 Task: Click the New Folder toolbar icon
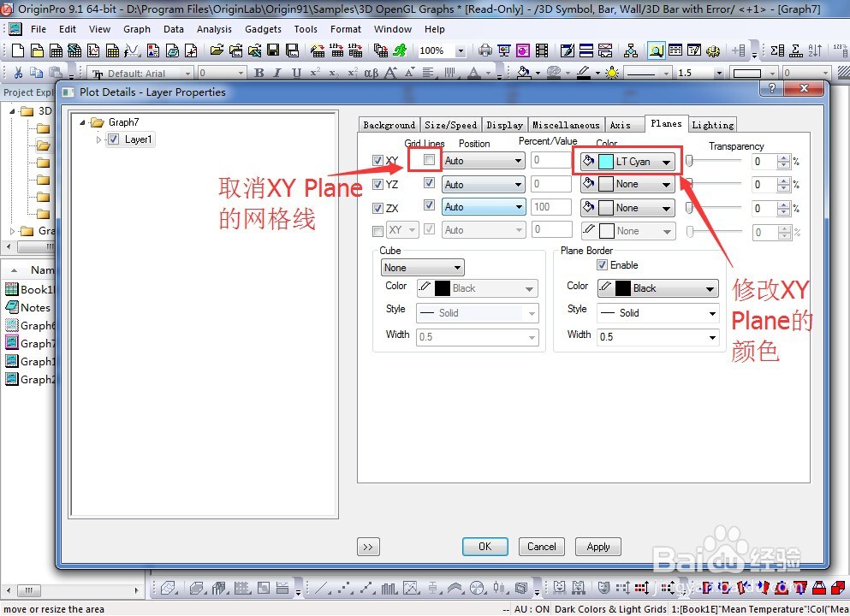coord(37,51)
